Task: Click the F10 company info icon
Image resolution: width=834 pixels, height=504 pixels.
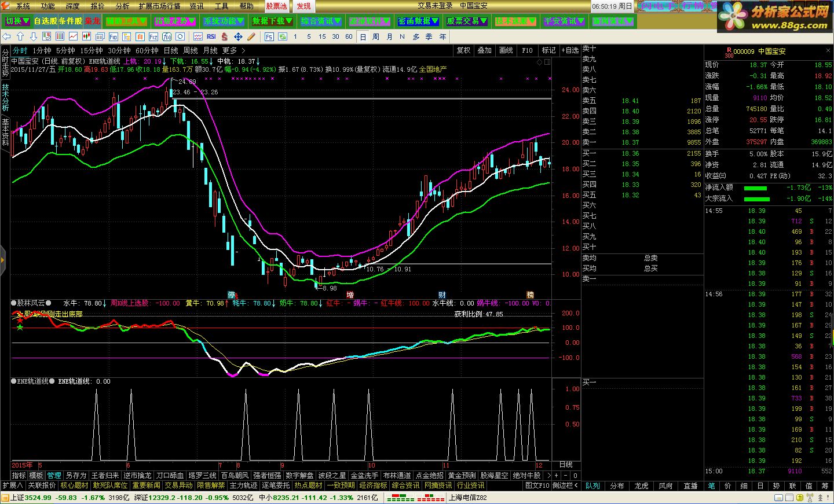Action: (x=114, y=36)
